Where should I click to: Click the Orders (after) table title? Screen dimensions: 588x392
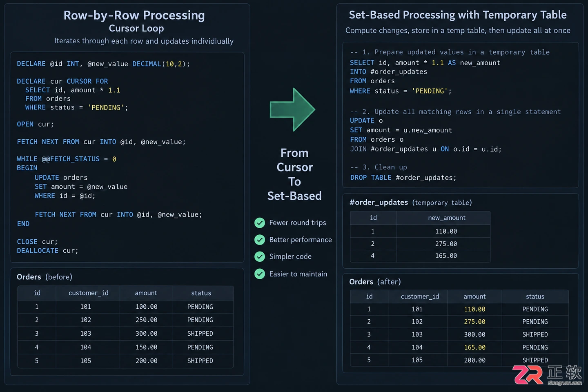(375, 282)
